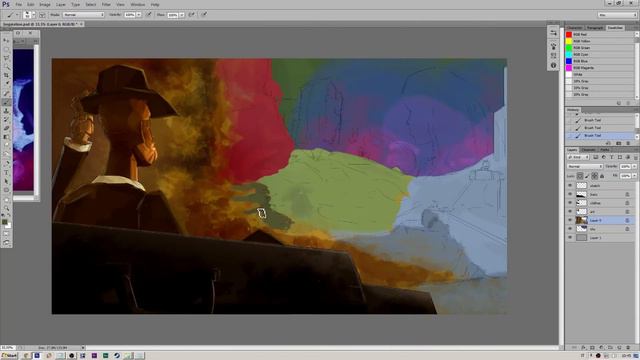This screenshot has width=640, height=360.
Task: Select the Eraser tool
Action: [x=6, y=128]
